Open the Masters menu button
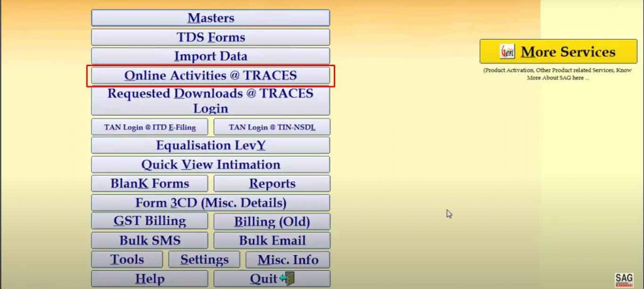This screenshot has height=289, width=644. click(210, 18)
